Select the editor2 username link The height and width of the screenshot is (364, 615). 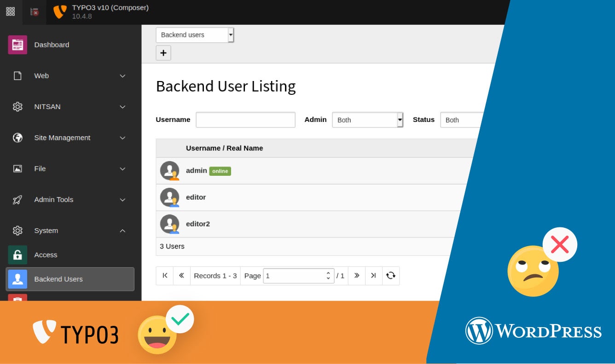pos(198,224)
